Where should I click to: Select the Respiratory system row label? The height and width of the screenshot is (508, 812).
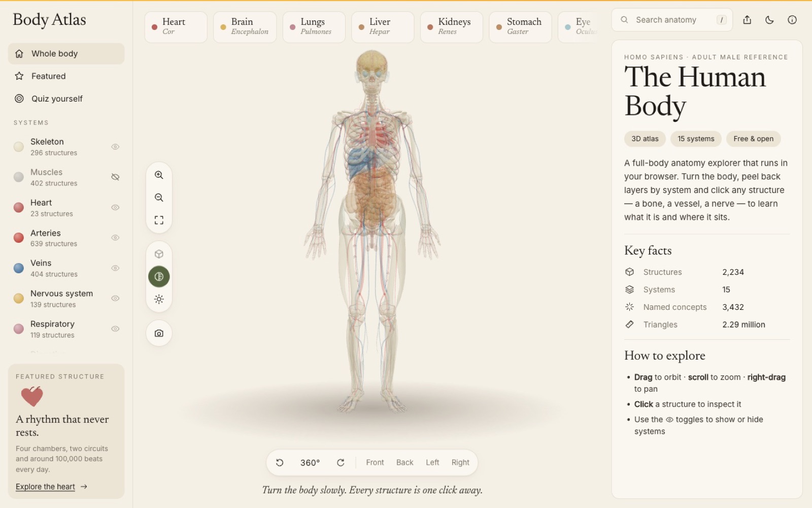pos(52,324)
